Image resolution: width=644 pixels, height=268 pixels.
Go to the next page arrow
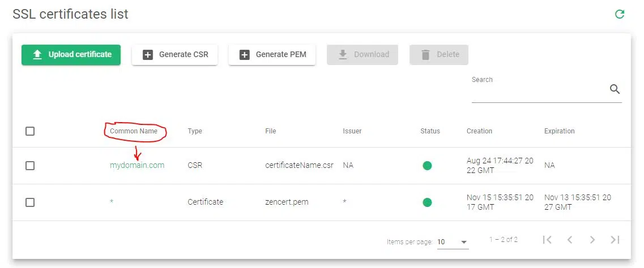(x=592, y=240)
